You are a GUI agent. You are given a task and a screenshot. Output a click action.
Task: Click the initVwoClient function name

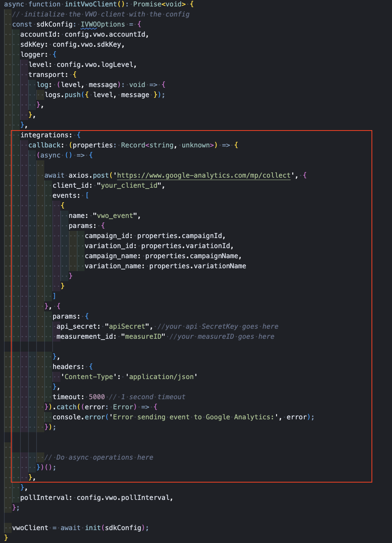91,4
